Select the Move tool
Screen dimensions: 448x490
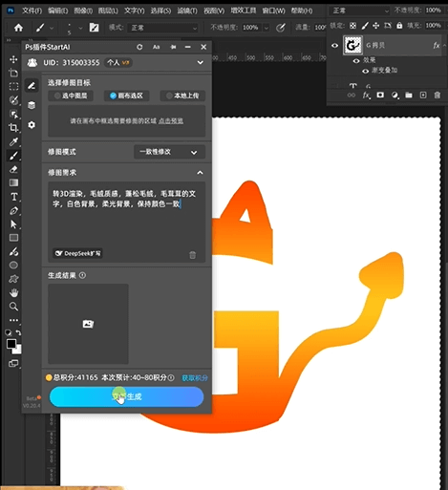(x=13, y=59)
